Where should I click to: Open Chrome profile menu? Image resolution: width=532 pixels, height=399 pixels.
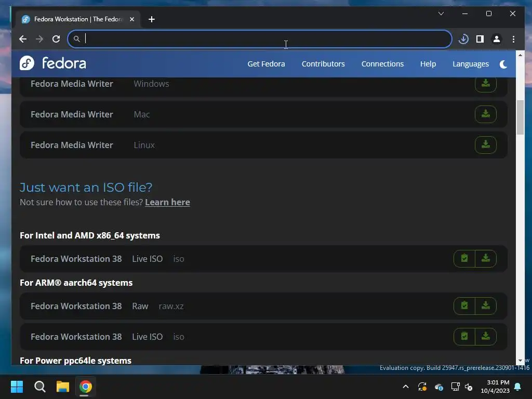click(496, 39)
